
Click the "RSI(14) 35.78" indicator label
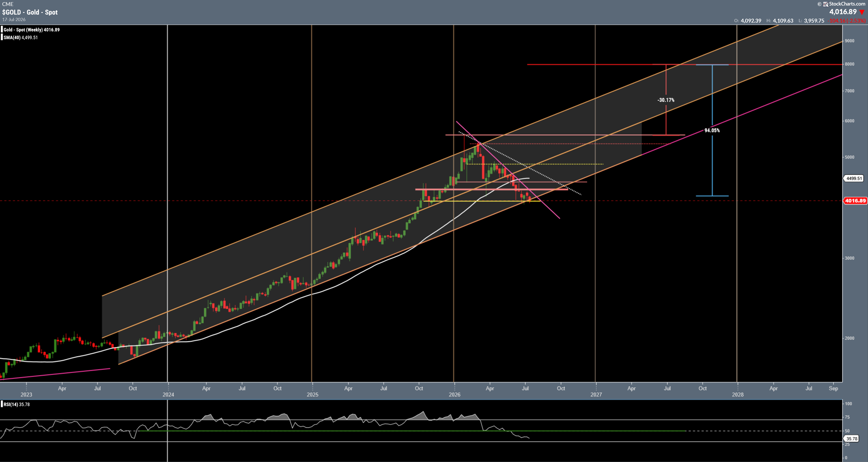point(17,404)
